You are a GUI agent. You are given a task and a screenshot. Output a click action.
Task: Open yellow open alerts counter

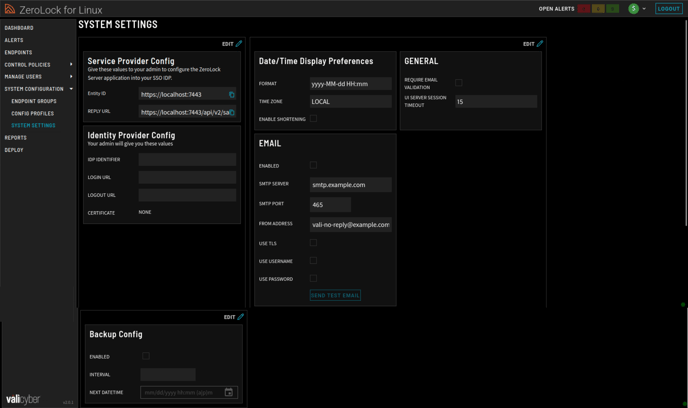[598, 9]
